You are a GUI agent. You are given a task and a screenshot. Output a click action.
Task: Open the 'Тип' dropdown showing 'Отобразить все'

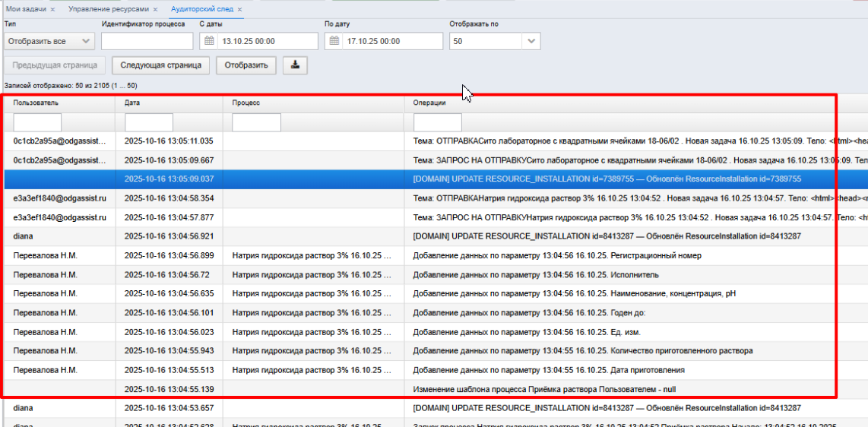[49, 42]
